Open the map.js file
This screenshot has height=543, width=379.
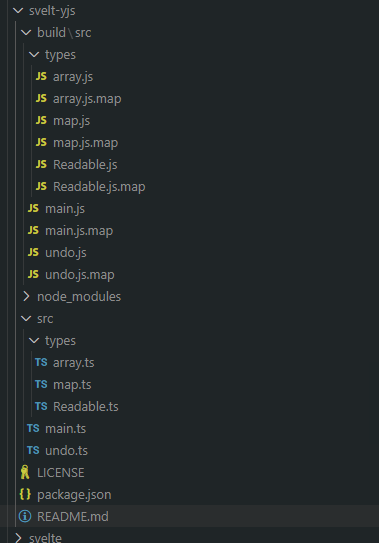click(71, 121)
